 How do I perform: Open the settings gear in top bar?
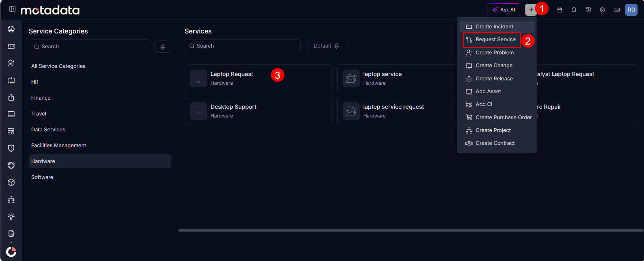point(602,10)
